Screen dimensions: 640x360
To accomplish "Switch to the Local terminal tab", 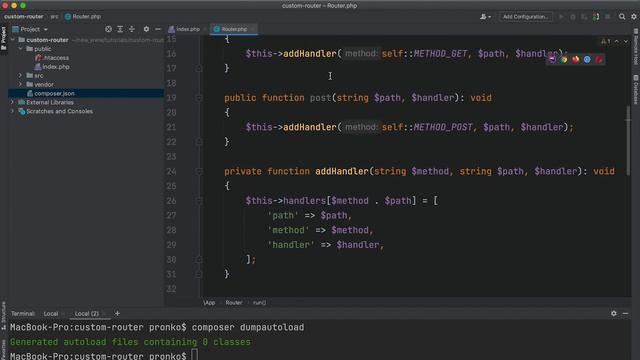I will [x=51, y=313].
